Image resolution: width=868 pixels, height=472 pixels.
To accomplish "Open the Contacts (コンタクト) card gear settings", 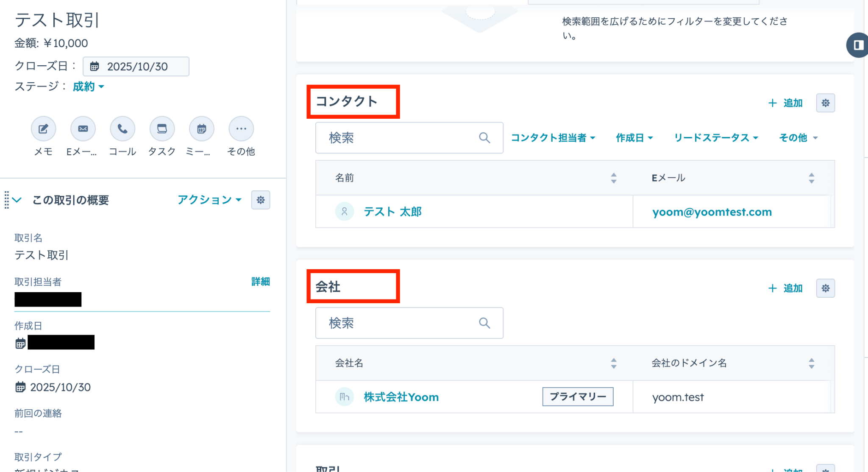I will coord(825,103).
